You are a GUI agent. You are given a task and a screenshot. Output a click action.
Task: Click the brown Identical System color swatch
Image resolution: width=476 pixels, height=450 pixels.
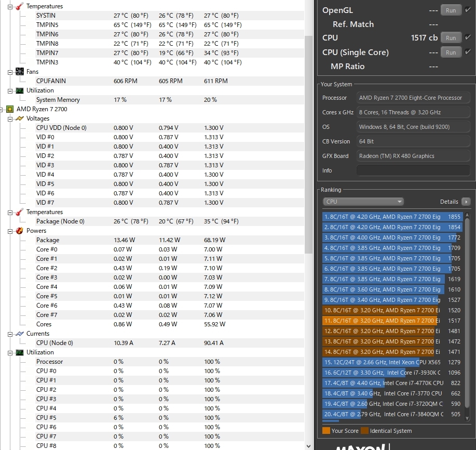(x=364, y=431)
